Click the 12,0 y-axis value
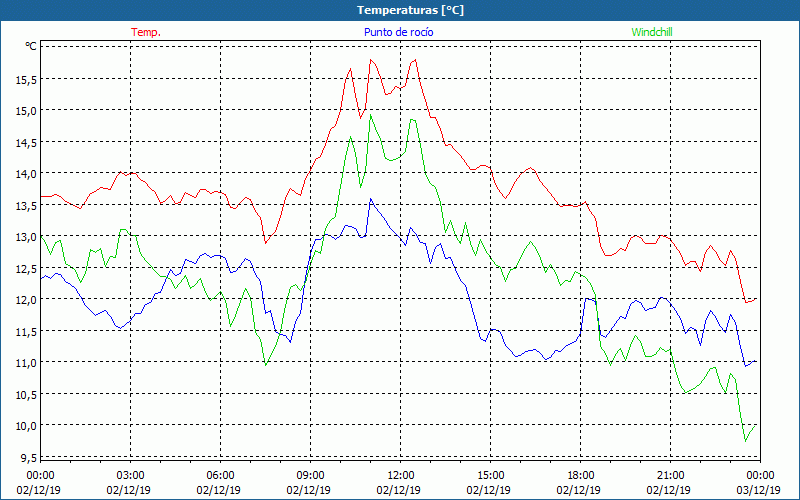 coord(26,300)
